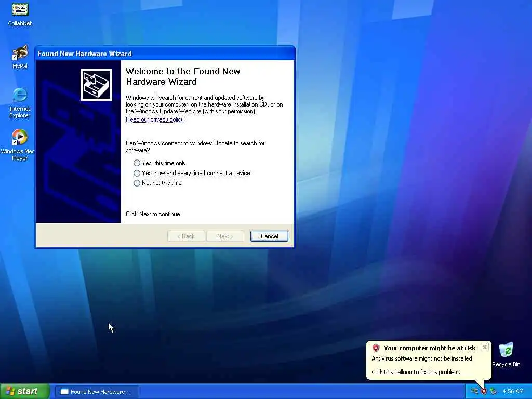Click 'Antivirus software might not be installed' text
Image resolution: width=532 pixels, height=399 pixels.
(422, 358)
